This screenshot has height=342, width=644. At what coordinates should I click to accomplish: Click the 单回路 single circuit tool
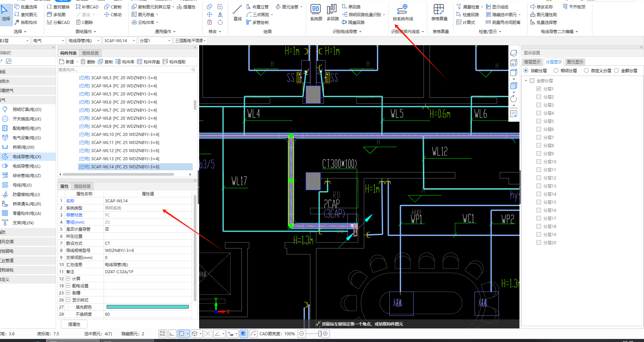351,7
